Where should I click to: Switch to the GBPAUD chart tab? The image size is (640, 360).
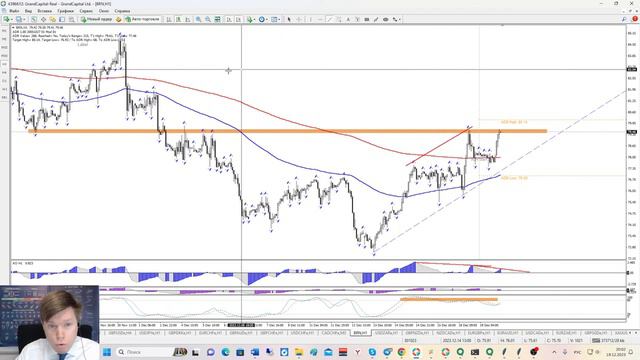241,333
